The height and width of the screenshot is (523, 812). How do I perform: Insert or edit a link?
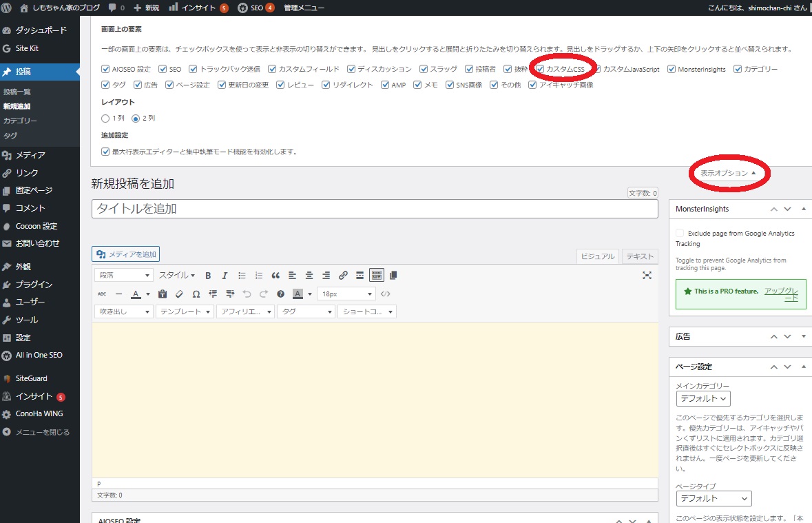(x=343, y=275)
